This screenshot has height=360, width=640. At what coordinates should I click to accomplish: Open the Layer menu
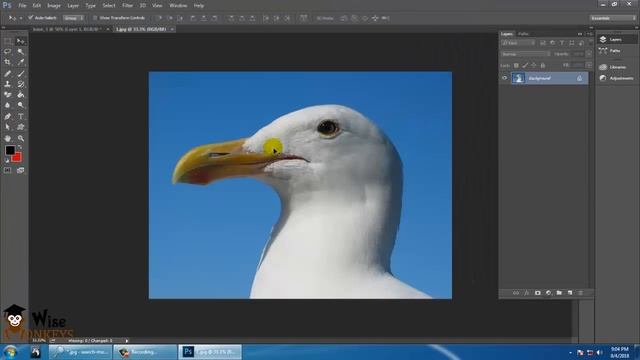click(73, 6)
